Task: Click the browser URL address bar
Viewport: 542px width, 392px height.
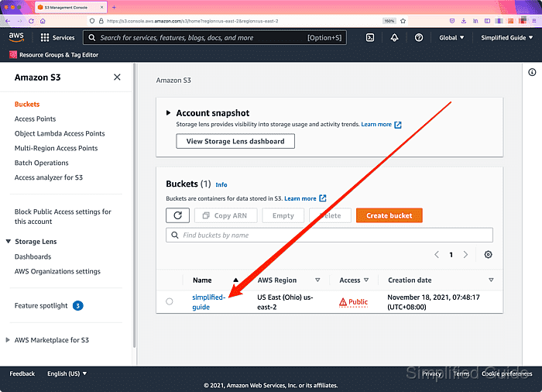Action: pyautogui.click(x=242, y=21)
